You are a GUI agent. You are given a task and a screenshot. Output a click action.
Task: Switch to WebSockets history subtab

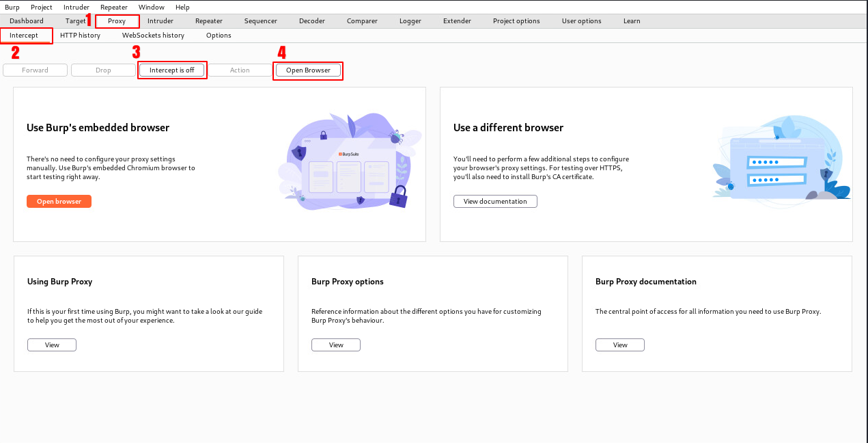tap(153, 36)
